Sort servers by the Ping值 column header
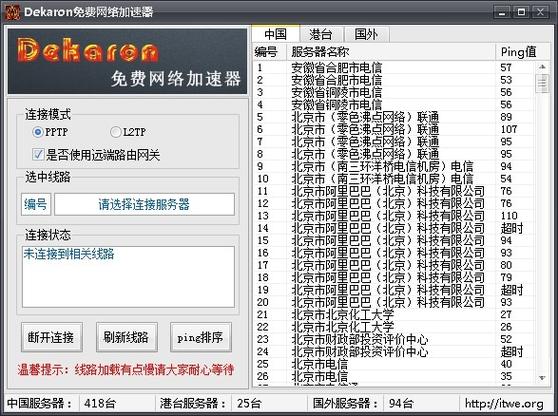The width and height of the screenshot is (558, 416). point(518,52)
